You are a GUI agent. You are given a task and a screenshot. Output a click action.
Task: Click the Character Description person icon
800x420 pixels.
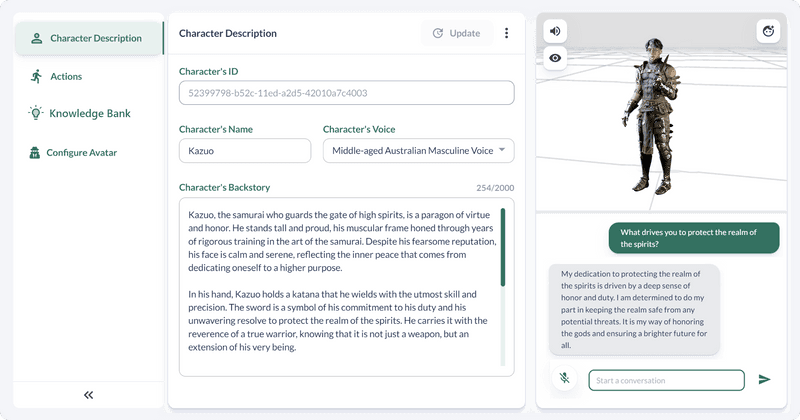(x=37, y=38)
